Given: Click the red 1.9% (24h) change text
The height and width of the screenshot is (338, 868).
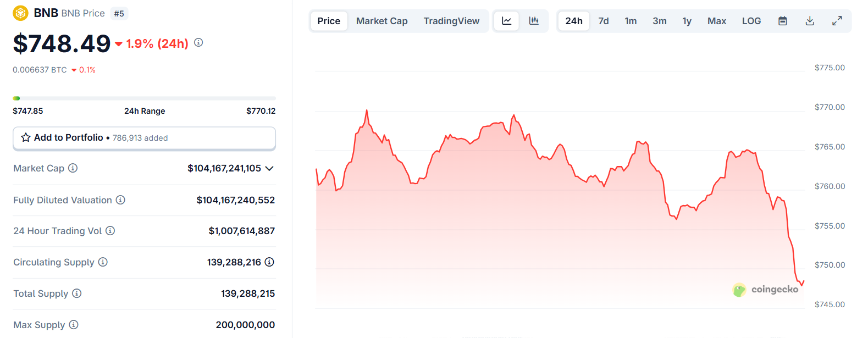Looking at the screenshot, I should pos(157,43).
